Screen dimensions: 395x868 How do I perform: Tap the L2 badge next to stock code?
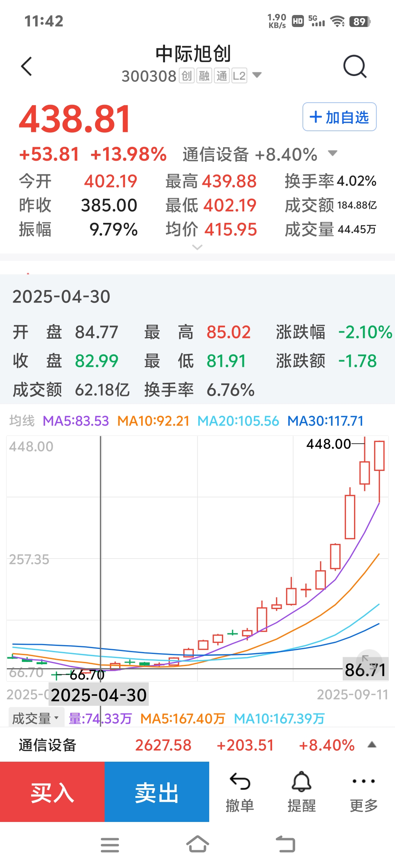pyautogui.click(x=239, y=76)
